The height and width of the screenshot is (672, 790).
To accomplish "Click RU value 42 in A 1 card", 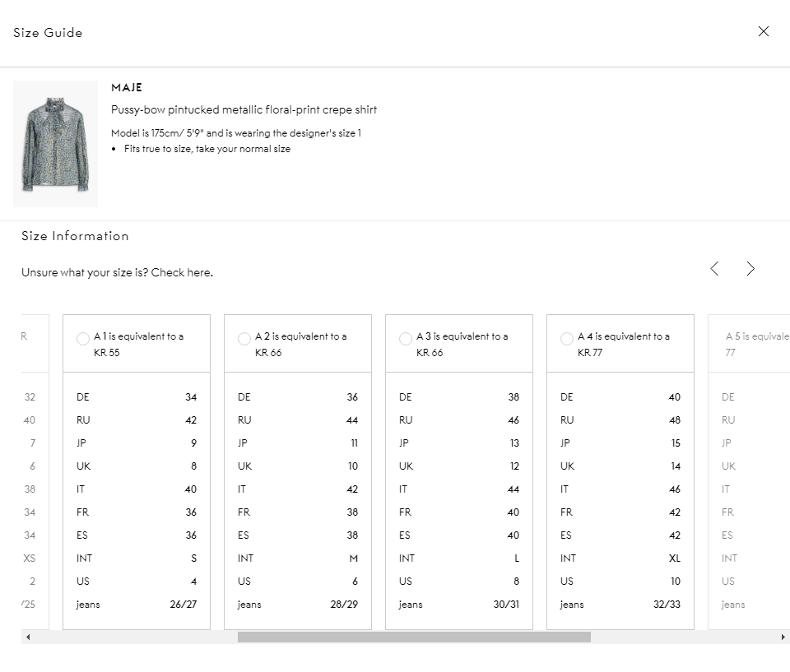I will click(x=190, y=420).
